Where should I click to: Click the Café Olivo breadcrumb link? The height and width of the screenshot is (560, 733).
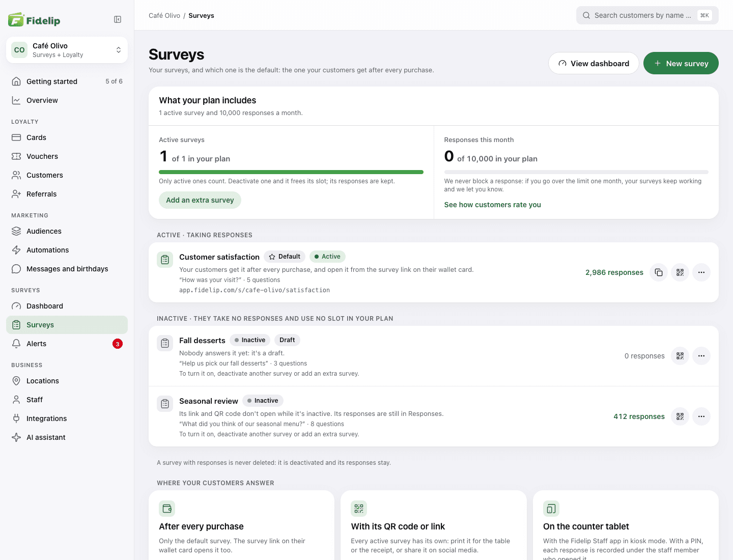point(164,16)
